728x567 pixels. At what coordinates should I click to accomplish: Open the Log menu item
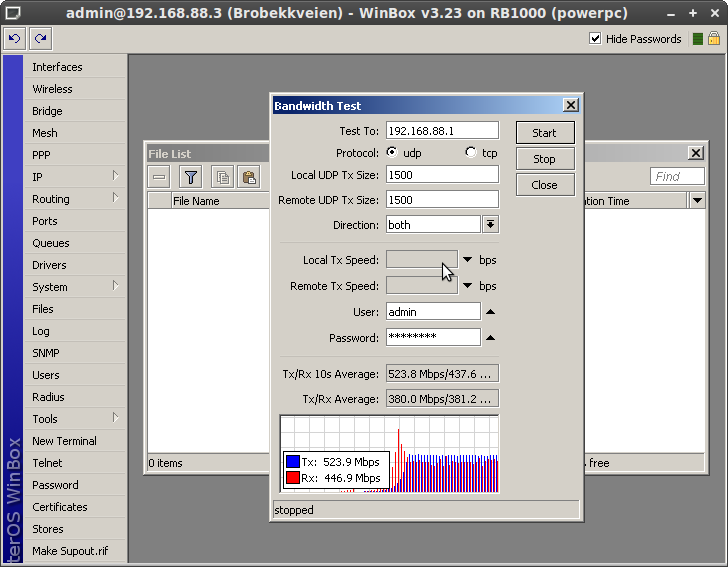click(75, 331)
